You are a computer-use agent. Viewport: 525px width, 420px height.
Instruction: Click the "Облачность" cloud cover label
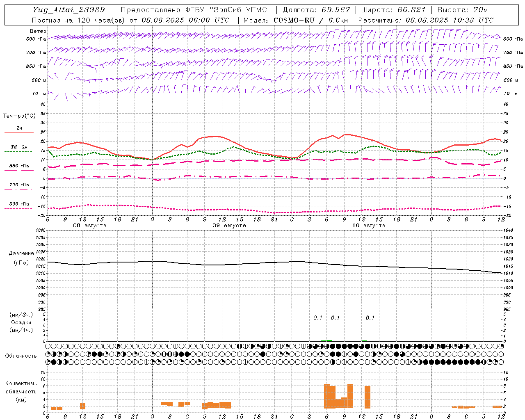(21, 356)
